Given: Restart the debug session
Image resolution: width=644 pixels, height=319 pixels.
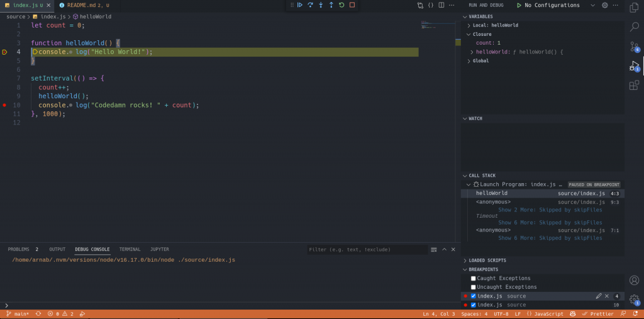Looking at the screenshot, I should 341,5.
